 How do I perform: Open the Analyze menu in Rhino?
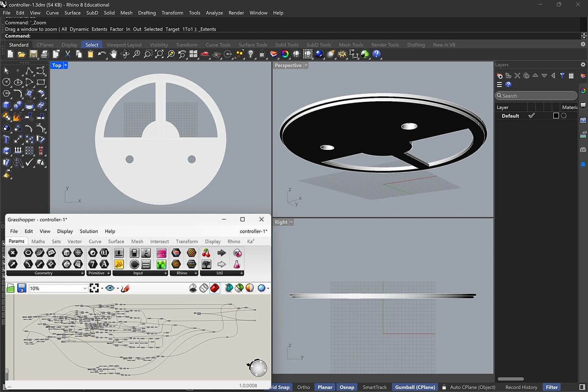(x=214, y=13)
